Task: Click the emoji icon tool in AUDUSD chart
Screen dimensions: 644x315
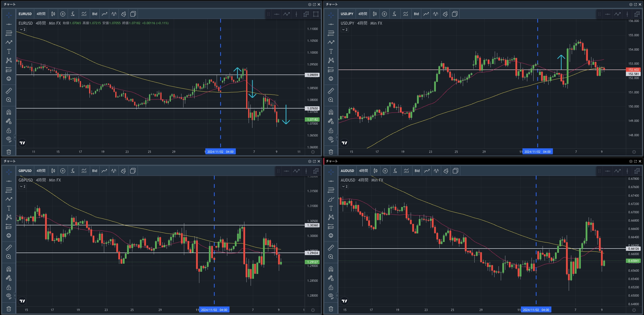Action: point(331,235)
